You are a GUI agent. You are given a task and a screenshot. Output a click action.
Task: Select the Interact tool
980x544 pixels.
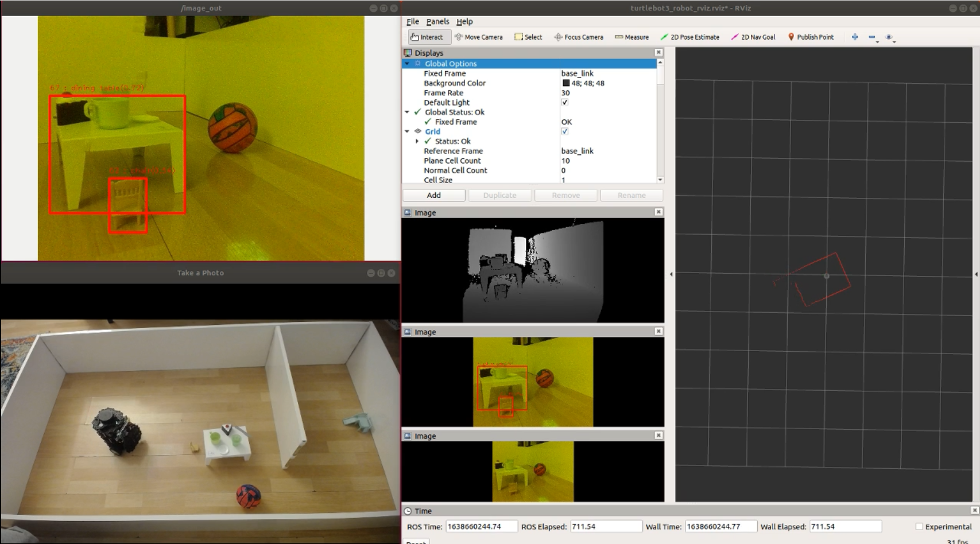pyautogui.click(x=426, y=37)
